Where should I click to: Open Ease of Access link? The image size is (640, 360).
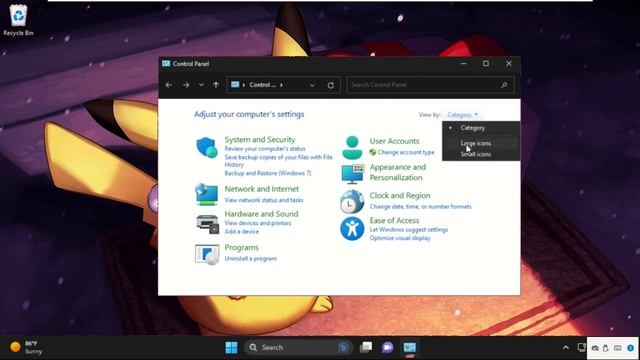pos(394,220)
